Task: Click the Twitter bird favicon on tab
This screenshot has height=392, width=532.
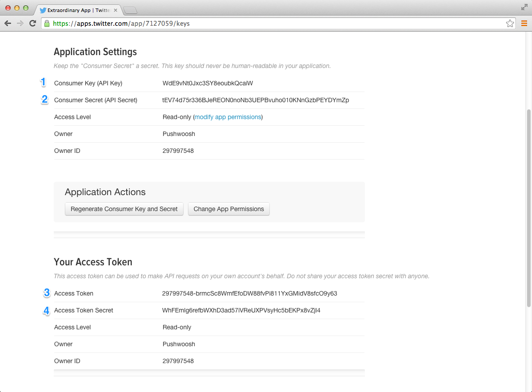Action: (43, 10)
